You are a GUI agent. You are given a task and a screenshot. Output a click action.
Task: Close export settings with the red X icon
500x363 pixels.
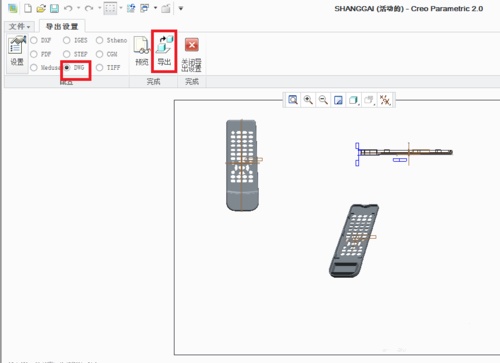[192, 45]
